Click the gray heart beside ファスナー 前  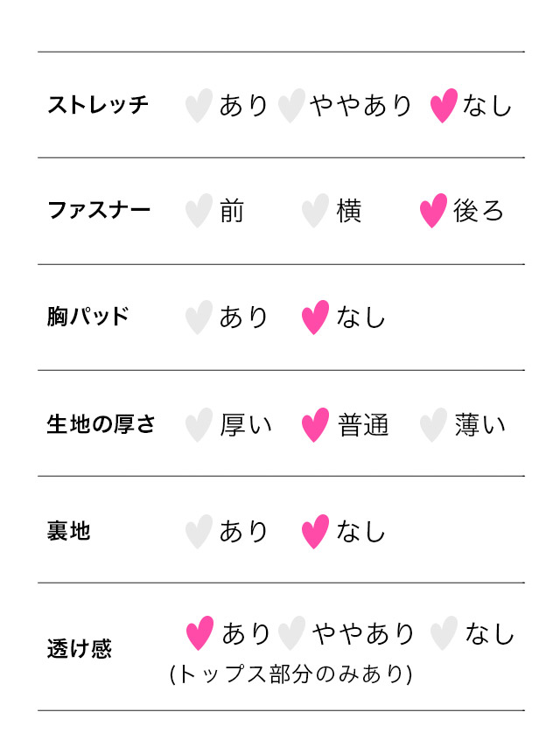tap(199, 211)
